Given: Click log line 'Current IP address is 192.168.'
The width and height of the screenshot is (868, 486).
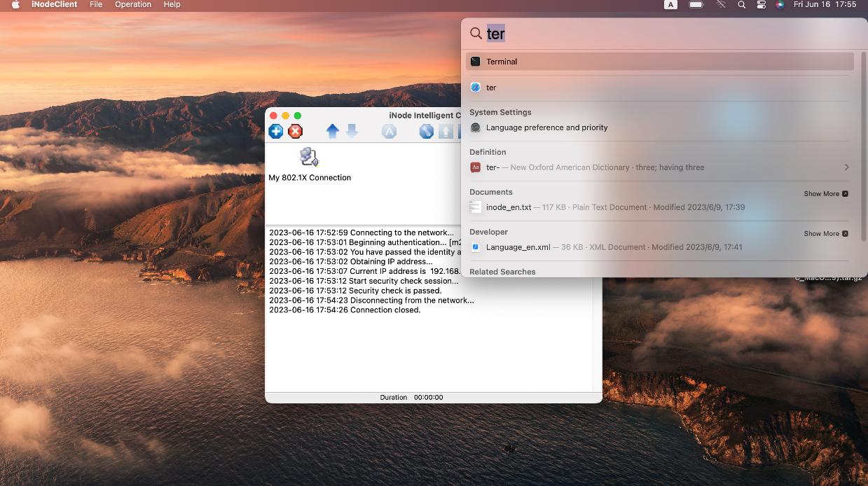Looking at the screenshot, I should pyautogui.click(x=365, y=271).
